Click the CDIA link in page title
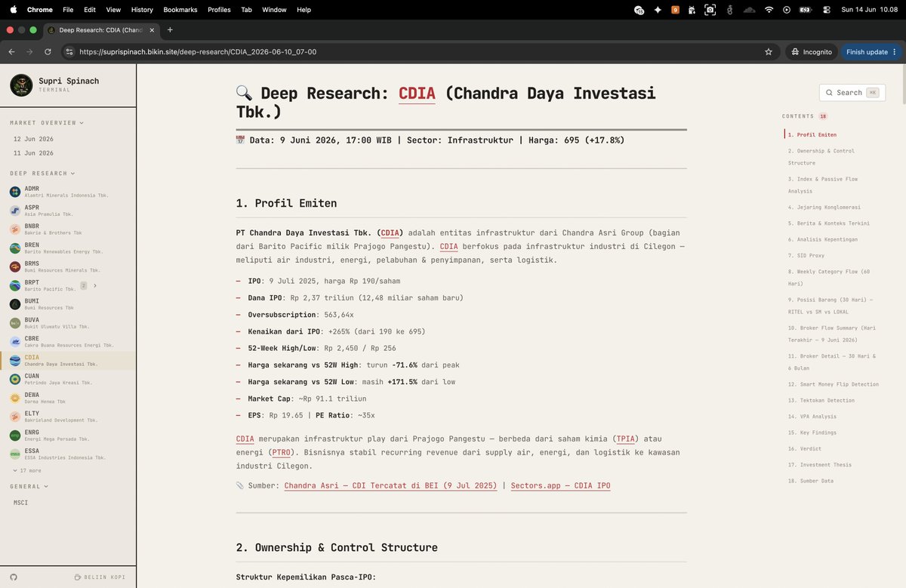 click(417, 94)
